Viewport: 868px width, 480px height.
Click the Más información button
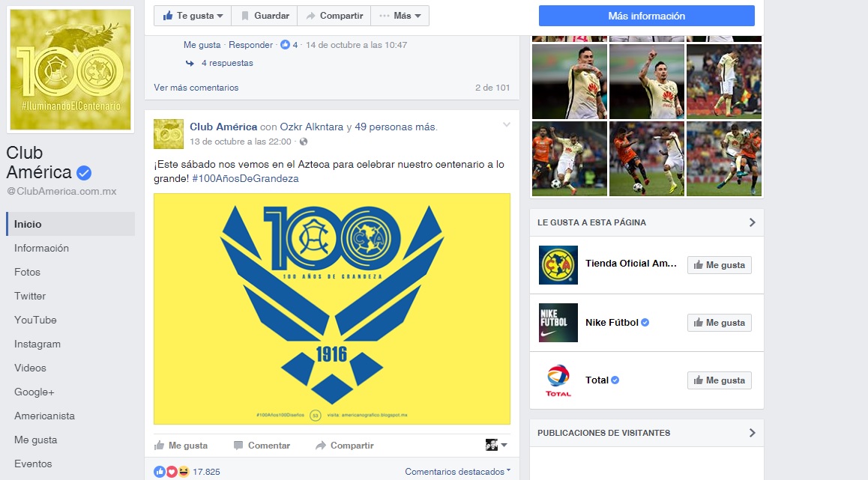(x=647, y=16)
